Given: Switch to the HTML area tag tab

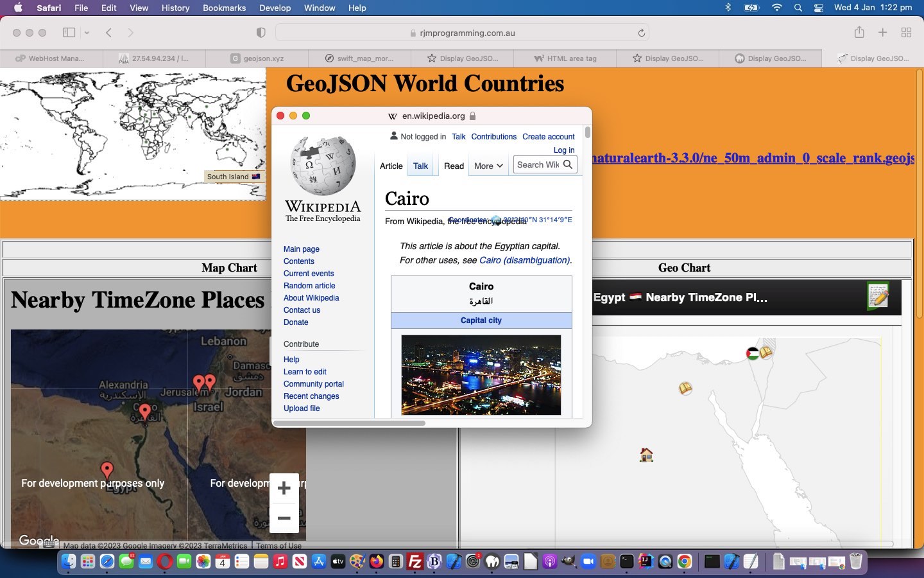Looking at the screenshot, I should [x=565, y=58].
